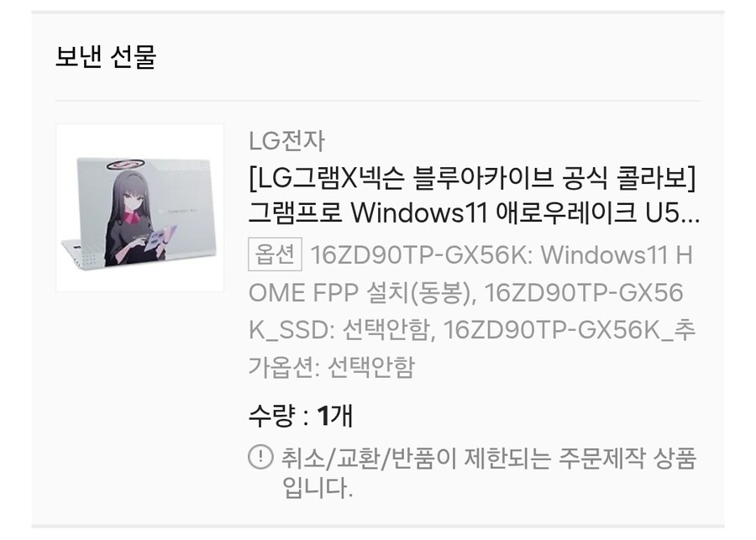
Task: Click the 그램프로 Windows11 애로우레이크 title line
Action: pos(465,213)
